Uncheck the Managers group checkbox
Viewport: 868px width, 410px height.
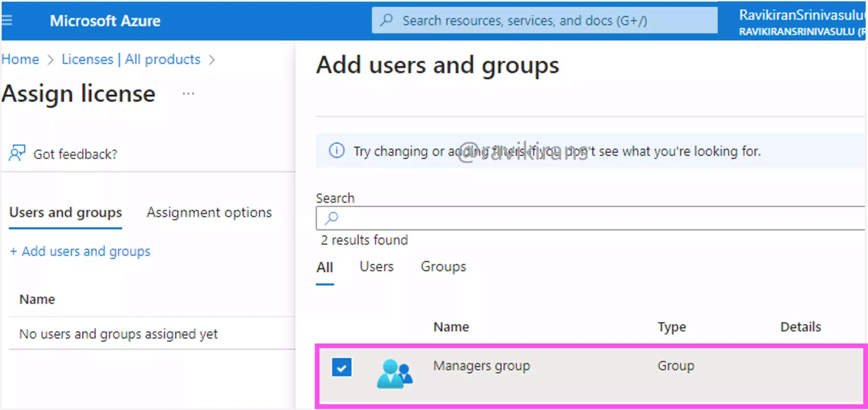342,367
